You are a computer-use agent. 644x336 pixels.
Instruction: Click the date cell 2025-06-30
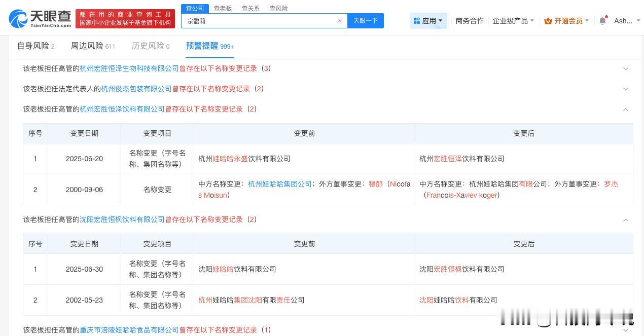pyautogui.click(x=84, y=269)
